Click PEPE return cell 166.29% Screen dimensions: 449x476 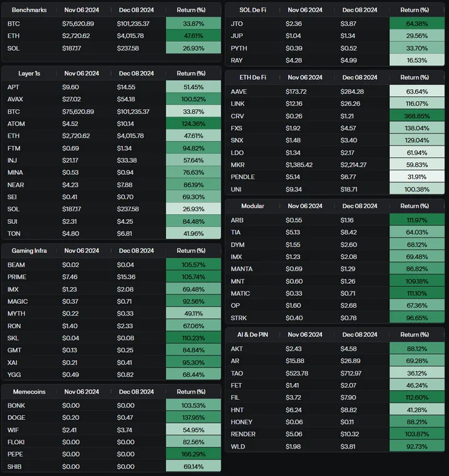tap(193, 454)
